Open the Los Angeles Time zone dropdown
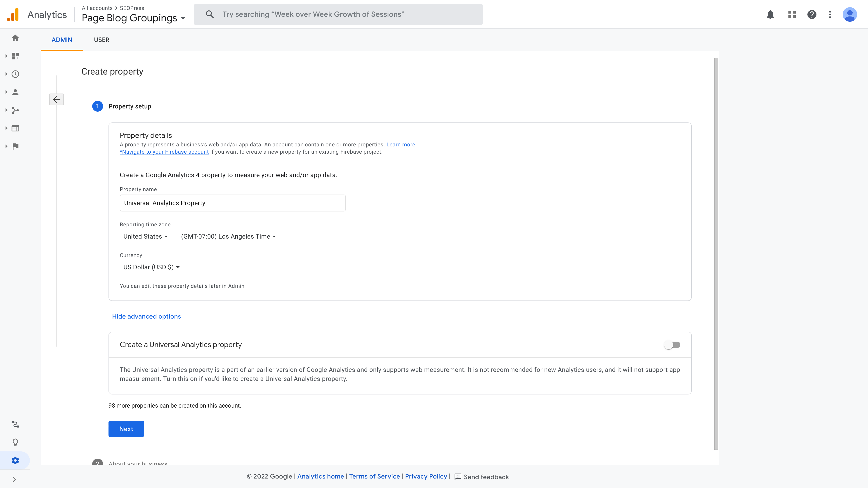 click(x=229, y=236)
